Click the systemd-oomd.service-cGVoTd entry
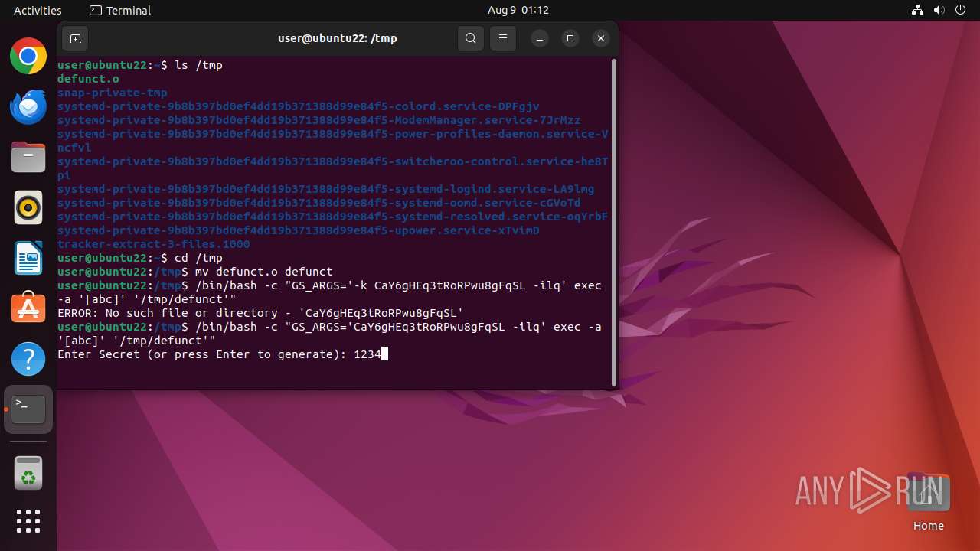The width and height of the screenshot is (980, 551). pyautogui.click(x=318, y=203)
